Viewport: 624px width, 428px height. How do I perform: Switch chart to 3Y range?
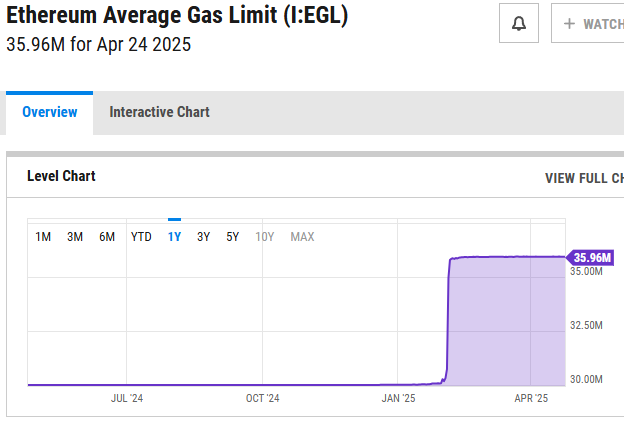pyautogui.click(x=203, y=237)
